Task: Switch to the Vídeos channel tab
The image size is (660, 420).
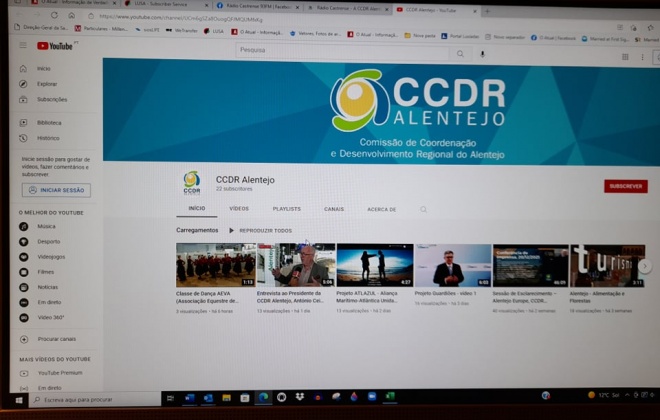Action: [239, 209]
